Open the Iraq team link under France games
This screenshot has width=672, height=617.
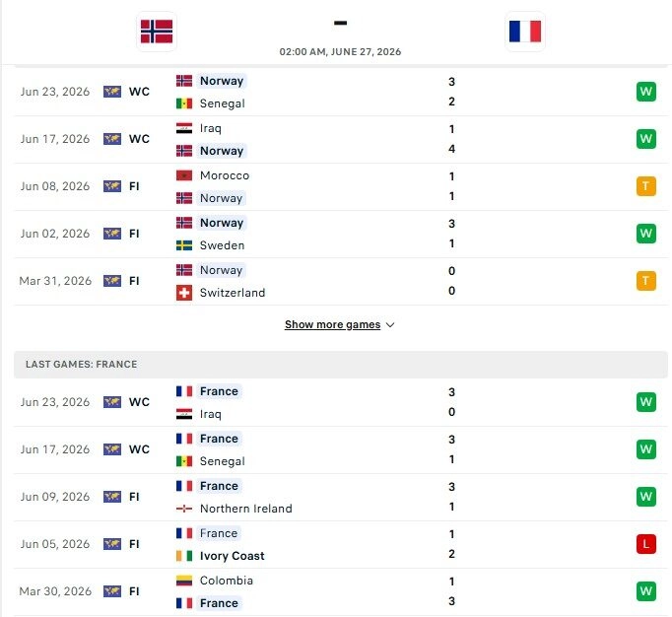pos(211,414)
